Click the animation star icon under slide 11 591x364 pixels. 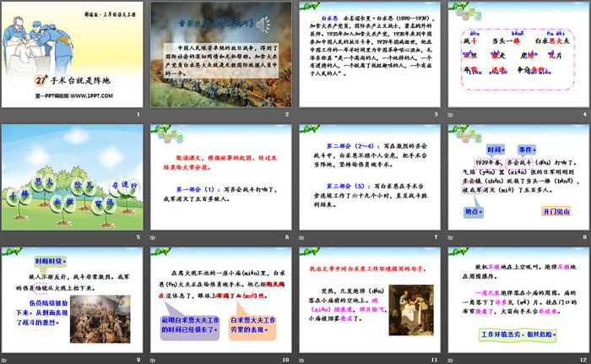[x=301, y=361]
